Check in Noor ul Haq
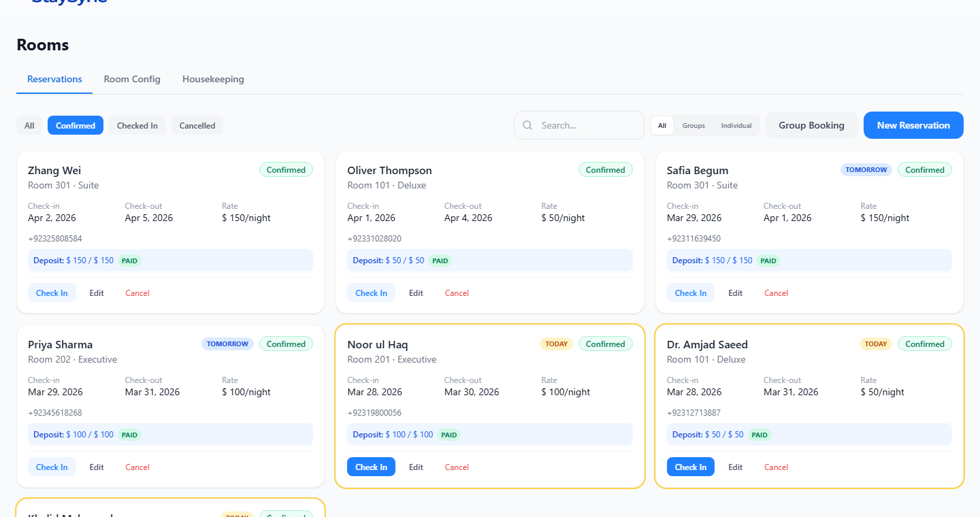Viewport: 980px width, 517px height. point(371,467)
